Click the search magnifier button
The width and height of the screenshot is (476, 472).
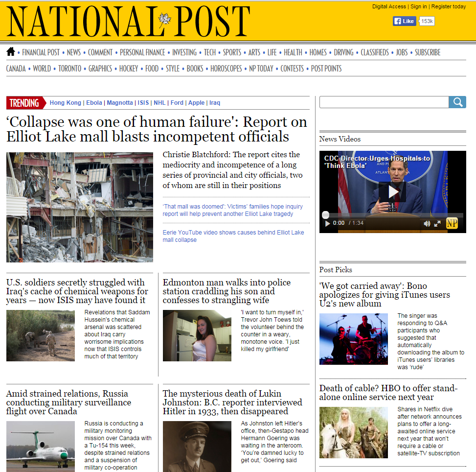(x=457, y=102)
